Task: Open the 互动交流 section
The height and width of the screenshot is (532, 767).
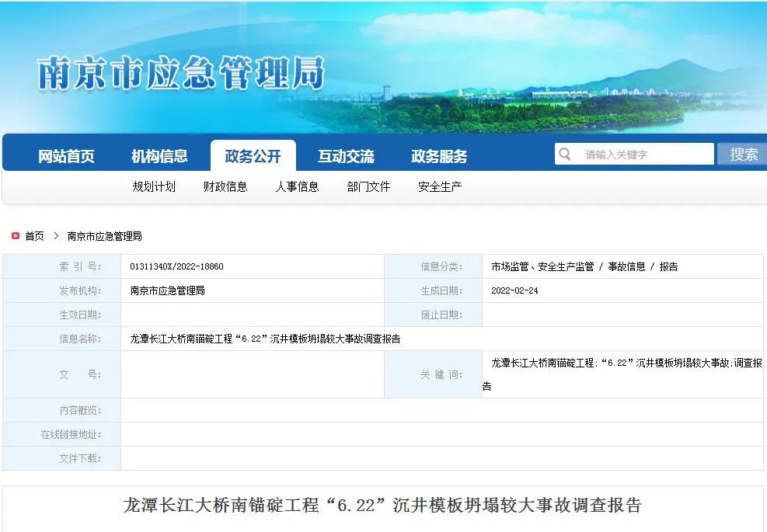Action: point(345,155)
